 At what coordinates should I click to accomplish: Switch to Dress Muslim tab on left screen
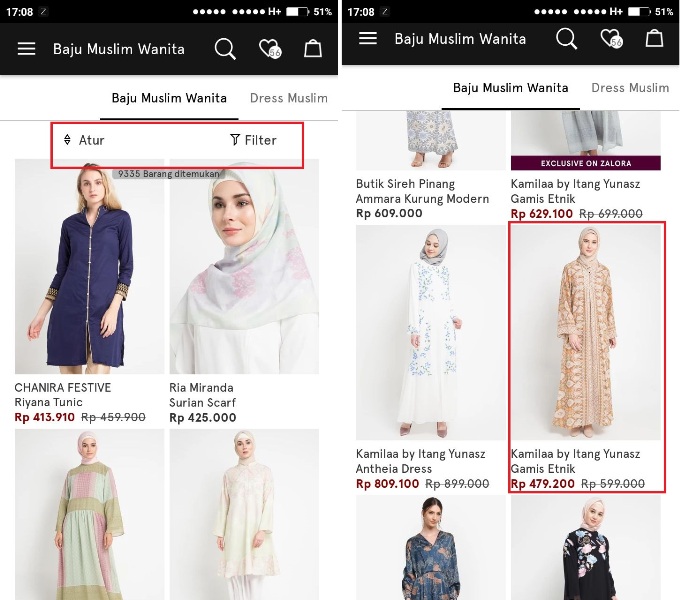(x=289, y=98)
